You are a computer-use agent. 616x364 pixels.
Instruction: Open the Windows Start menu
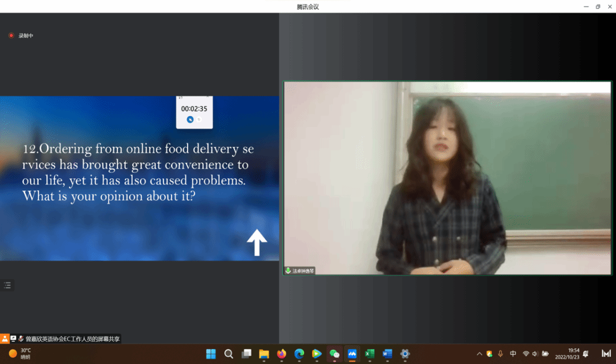210,354
